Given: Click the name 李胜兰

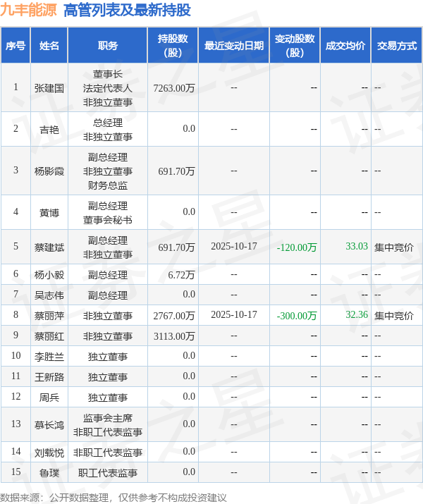Looking at the screenshot, I should click(x=49, y=357).
